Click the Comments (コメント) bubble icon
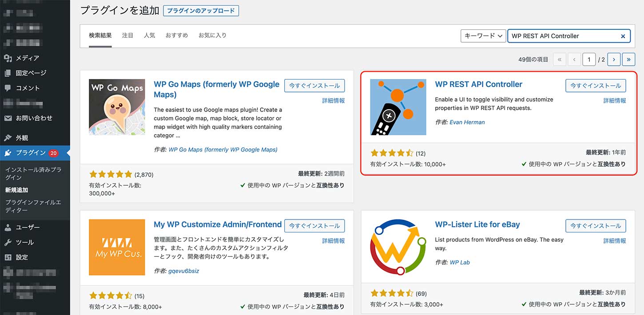The image size is (644, 315). click(8, 88)
